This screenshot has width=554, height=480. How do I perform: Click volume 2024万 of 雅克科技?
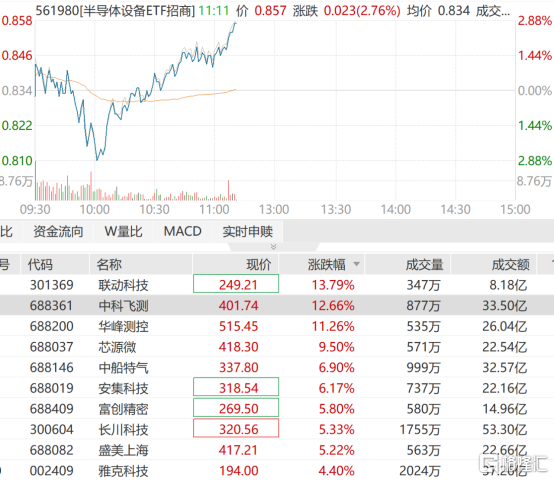[420, 471]
